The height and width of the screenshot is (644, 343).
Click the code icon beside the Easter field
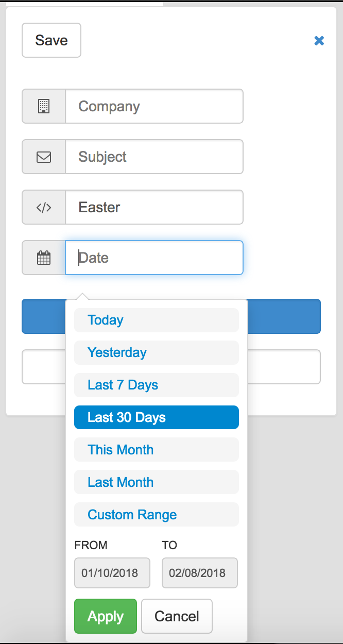click(x=44, y=207)
